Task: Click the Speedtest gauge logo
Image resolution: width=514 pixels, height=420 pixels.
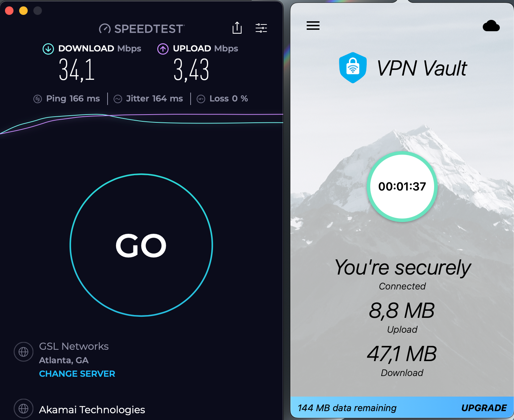Action: pos(105,28)
